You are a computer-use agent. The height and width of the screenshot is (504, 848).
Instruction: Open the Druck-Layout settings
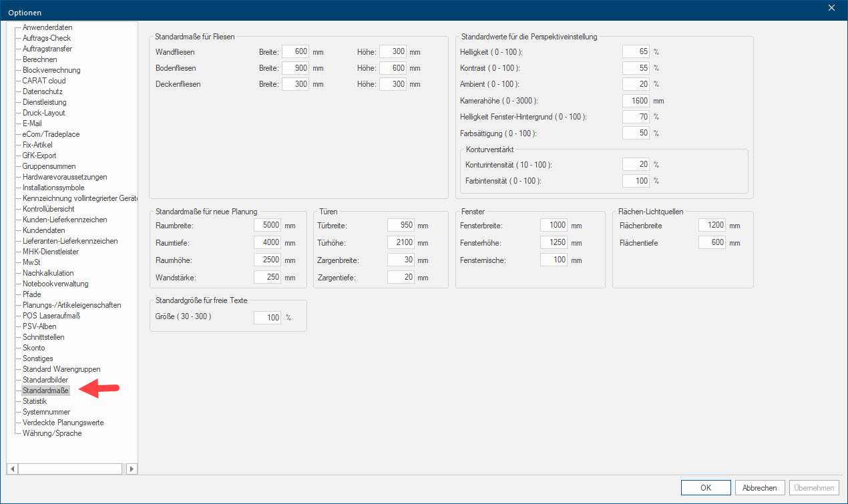(x=44, y=113)
